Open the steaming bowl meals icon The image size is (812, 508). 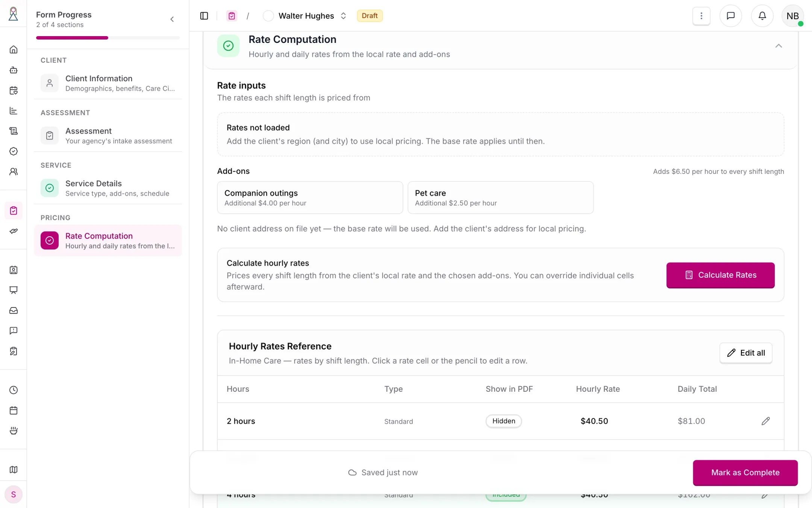[14, 431]
